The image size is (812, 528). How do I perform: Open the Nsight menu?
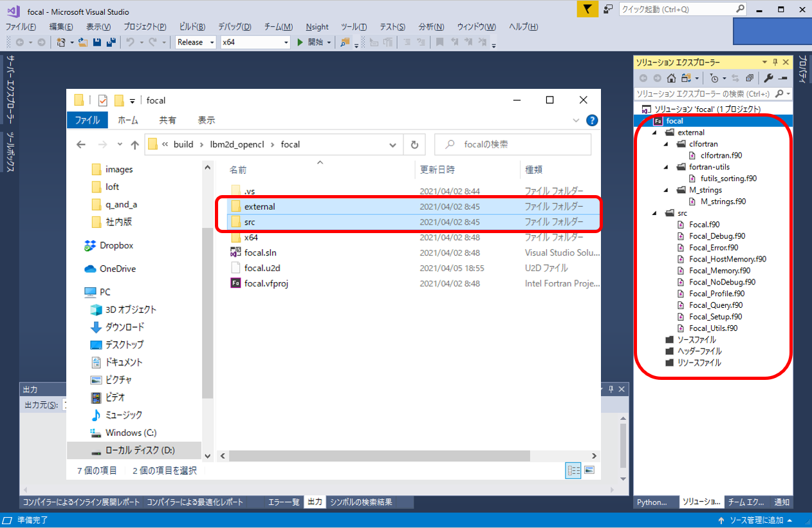coord(317,26)
